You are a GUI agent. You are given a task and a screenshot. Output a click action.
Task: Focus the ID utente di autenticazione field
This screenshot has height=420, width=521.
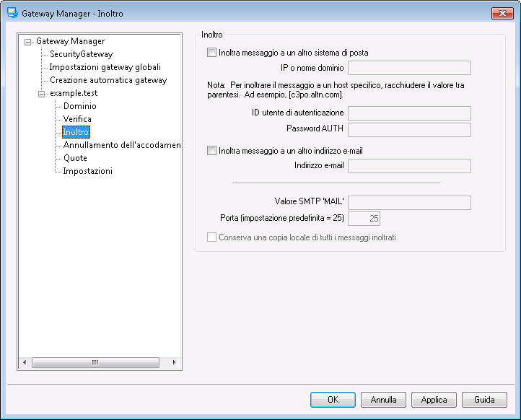point(409,113)
